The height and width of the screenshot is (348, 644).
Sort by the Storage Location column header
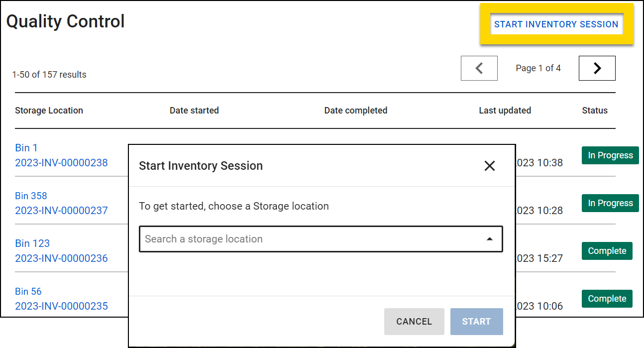[49, 110]
